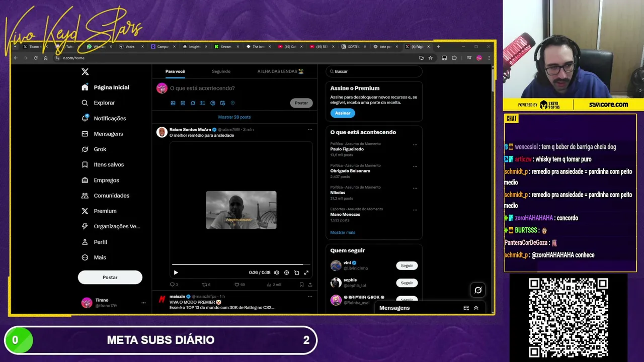The width and height of the screenshot is (644, 362).
Task: Add an image to the post
Action: [173, 103]
